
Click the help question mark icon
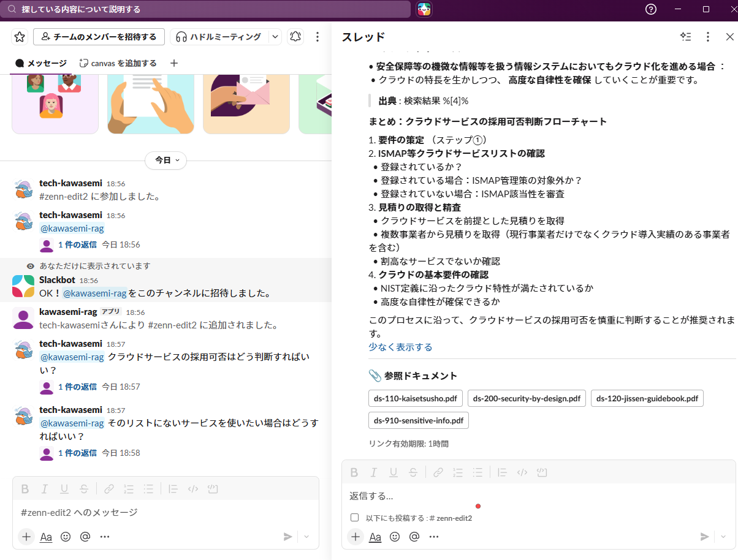(x=651, y=9)
